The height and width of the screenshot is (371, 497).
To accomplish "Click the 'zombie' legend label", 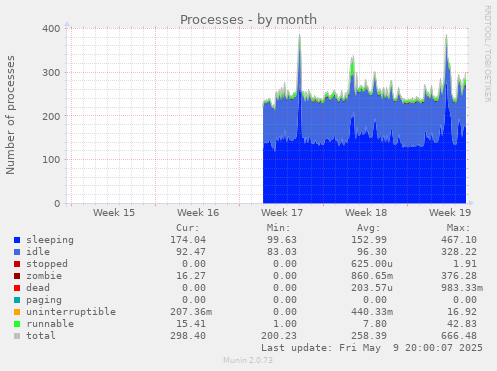I will pos(44,276).
